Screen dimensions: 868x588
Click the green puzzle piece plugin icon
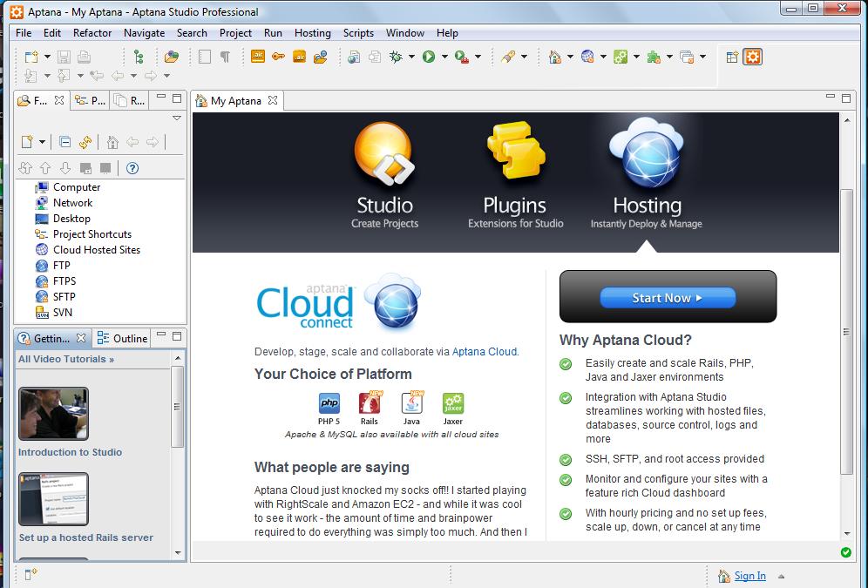[654, 57]
